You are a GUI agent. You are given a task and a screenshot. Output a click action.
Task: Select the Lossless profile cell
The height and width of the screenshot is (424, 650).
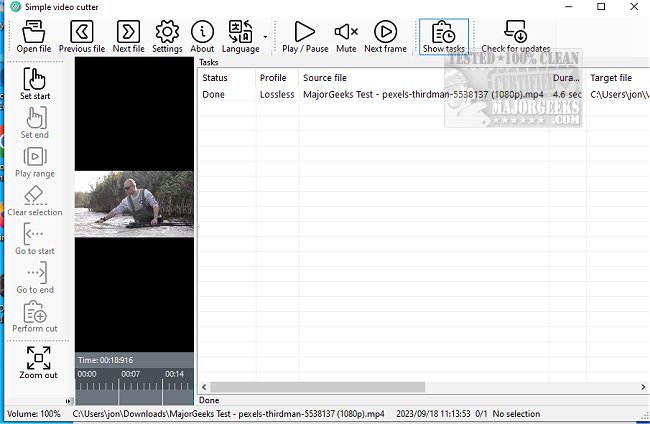click(x=277, y=94)
